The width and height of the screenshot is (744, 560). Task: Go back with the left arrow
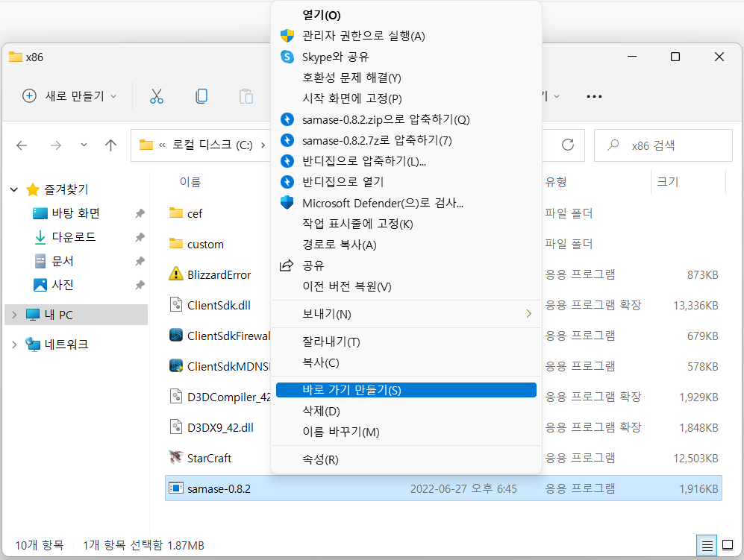point(22,145)
